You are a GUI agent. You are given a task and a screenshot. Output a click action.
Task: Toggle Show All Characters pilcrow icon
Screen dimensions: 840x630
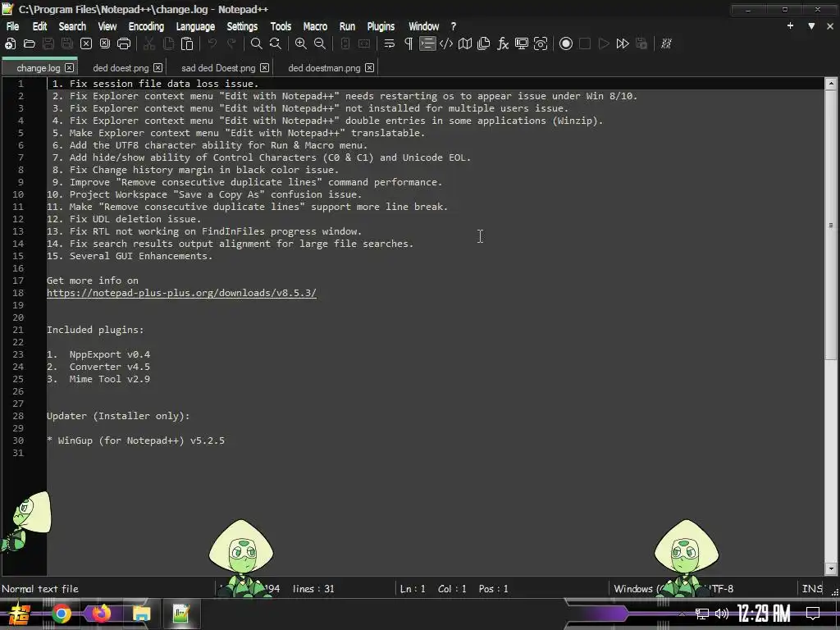click(409, 44)
